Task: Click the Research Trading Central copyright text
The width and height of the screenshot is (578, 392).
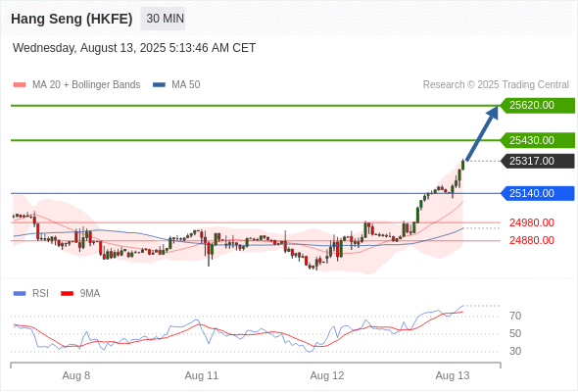Action: point(496,85)
